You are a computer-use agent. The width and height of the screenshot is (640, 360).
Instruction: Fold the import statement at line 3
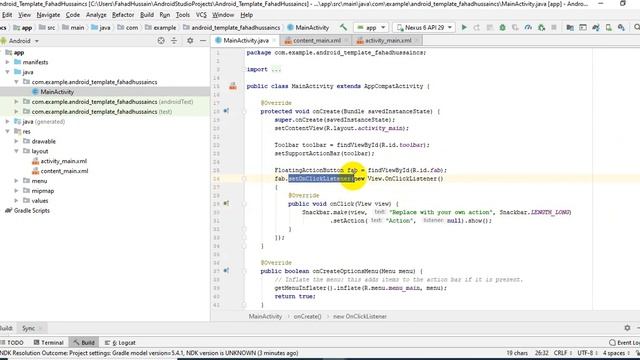244,69
